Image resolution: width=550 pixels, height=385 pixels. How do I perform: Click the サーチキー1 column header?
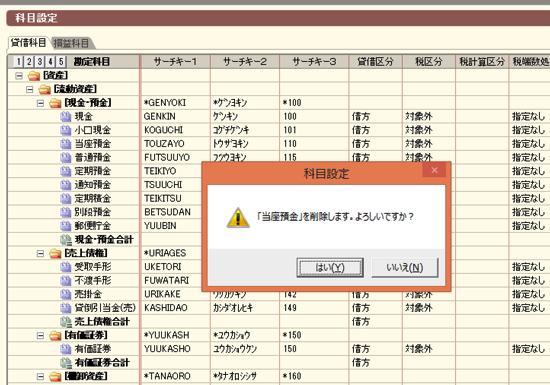click(175, 62)
